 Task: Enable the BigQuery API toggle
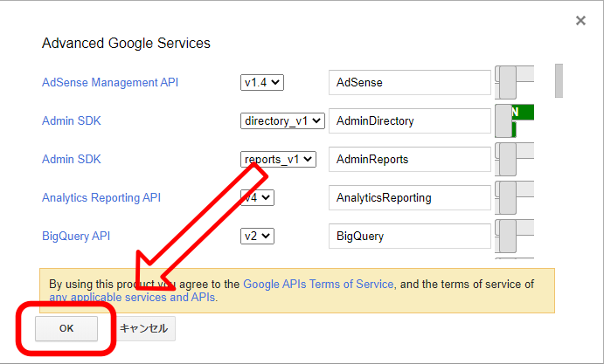tap(514, 236)
